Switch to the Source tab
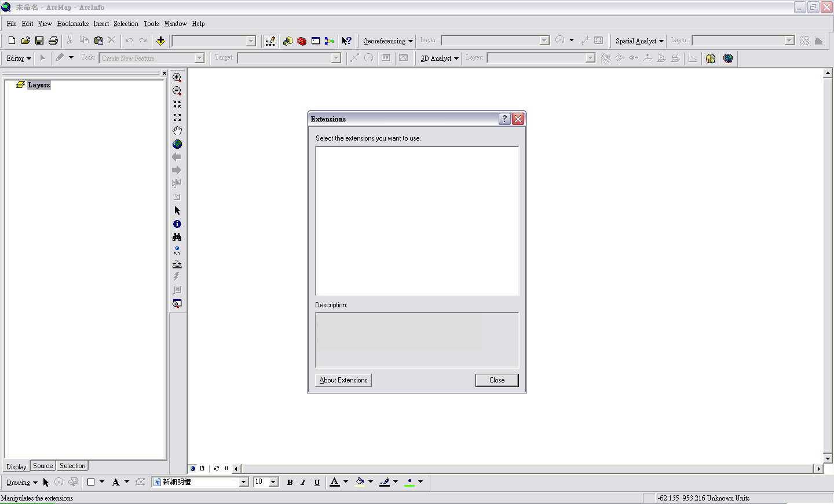Image resolution: width=834 pixels, height=504 pixels. tap(43, 466)
